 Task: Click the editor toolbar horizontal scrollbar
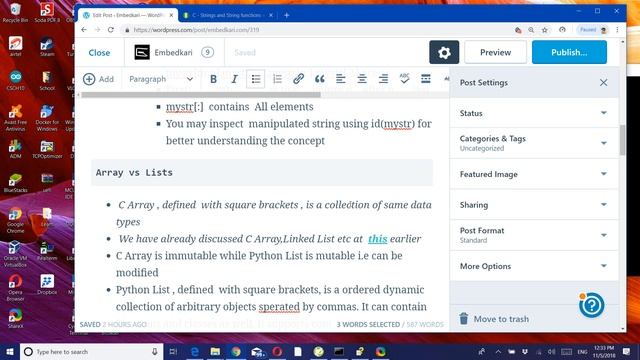[x=201, y=95]
